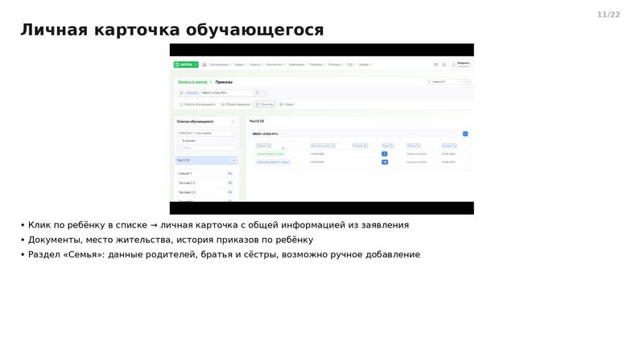Screen dimensions: 644x362
Task: Open the «ГПД» dropdown menu
Action: [x=350, y=64]
